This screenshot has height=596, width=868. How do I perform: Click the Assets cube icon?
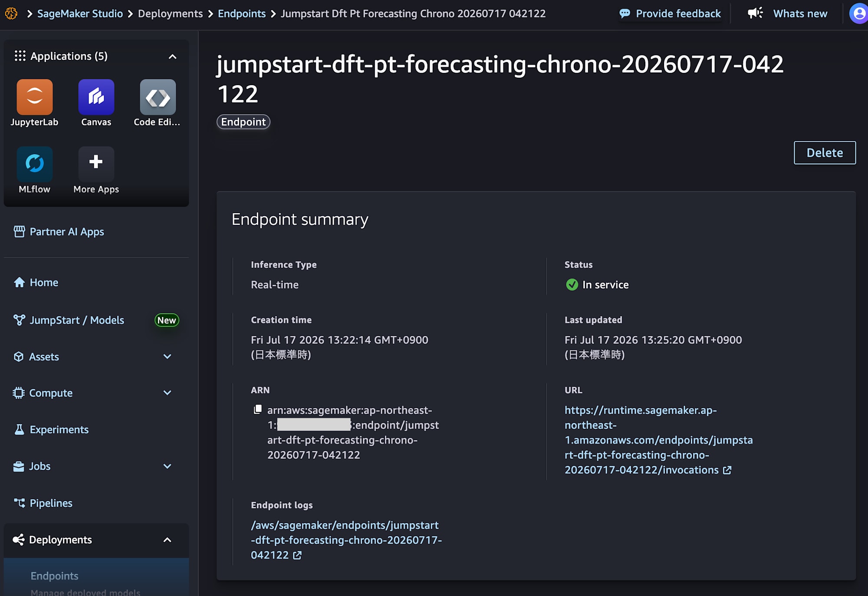coord(19,357)
